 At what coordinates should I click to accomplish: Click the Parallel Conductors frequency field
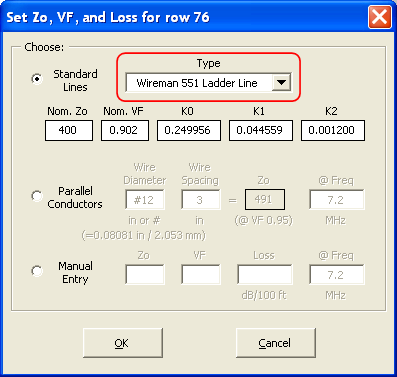[337, 199]
